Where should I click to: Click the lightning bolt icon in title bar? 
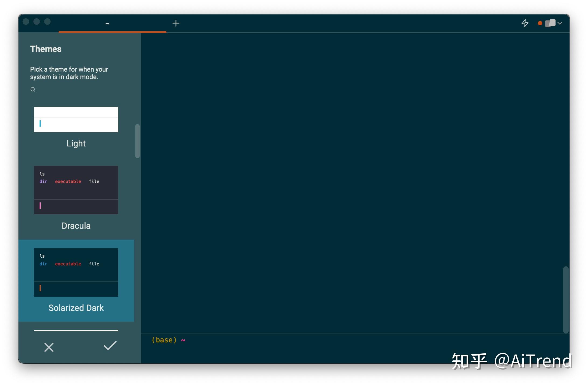coord(525,23)
